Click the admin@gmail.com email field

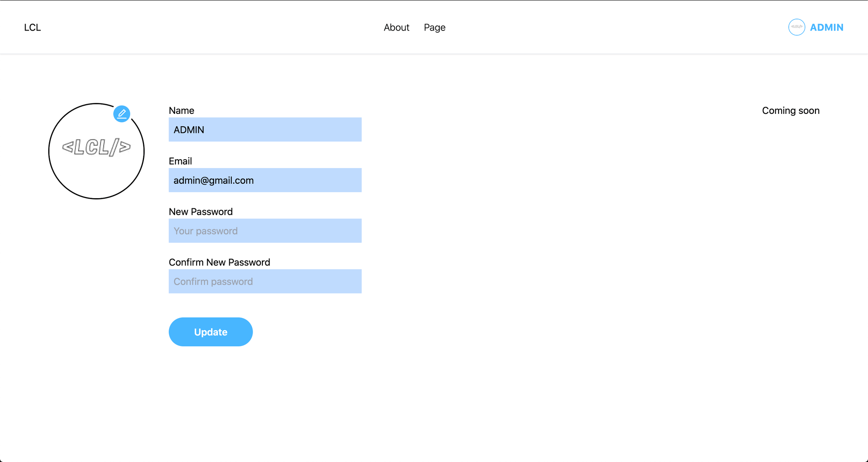265,180
